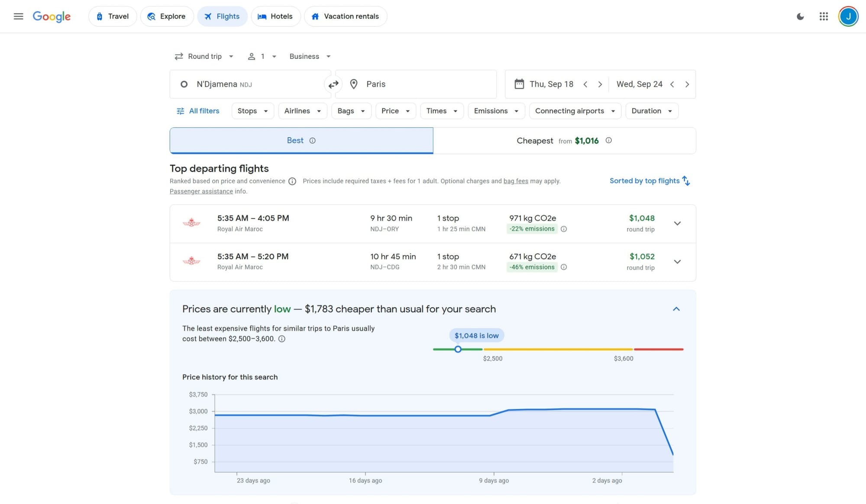Expand the $1,048 Royal Air Maroc flight

point(677,224)
